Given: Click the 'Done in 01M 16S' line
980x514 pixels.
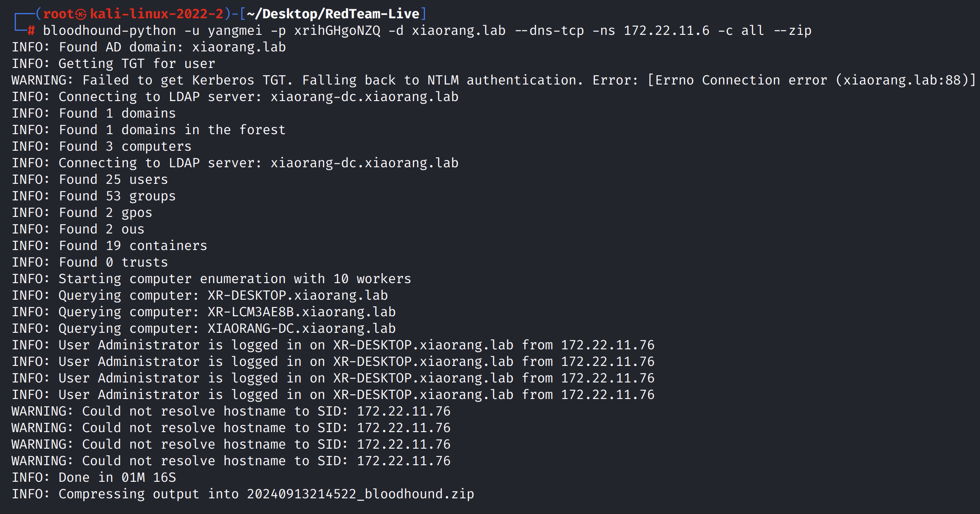Looking at the screenshot, I should [94, 477].
